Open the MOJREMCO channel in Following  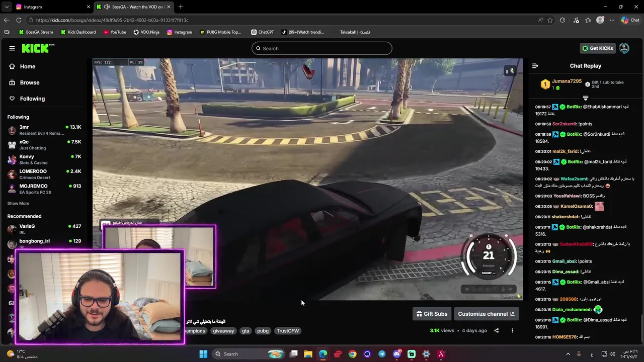tap(44, 189)
